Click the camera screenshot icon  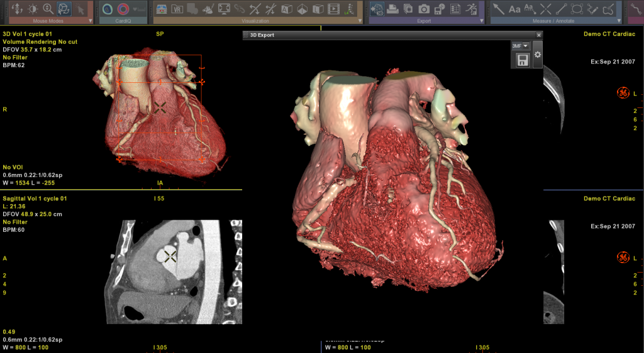point(424,9)
